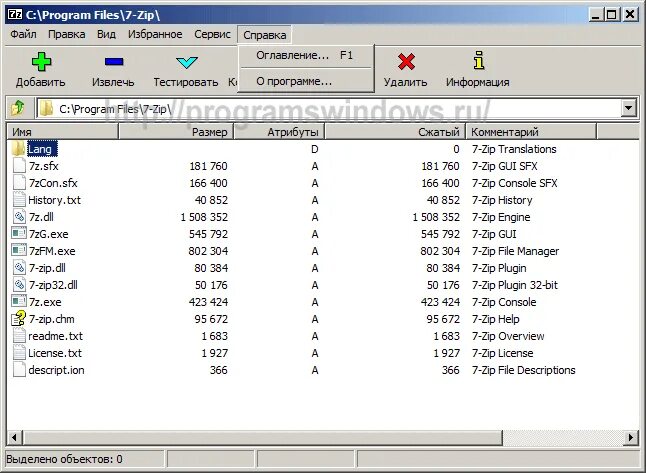Click the 7-zip.chm help file icon

[19, 318]
